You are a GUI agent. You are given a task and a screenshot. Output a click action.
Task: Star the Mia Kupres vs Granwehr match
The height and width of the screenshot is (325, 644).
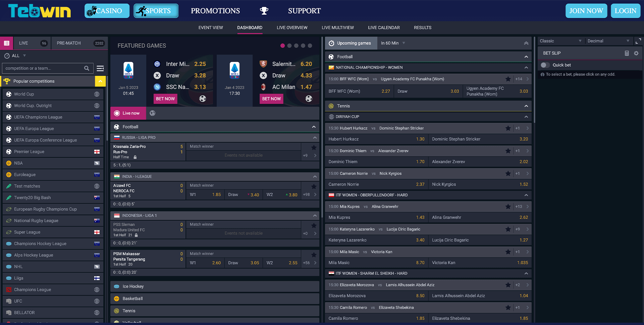tap(508, 207)
